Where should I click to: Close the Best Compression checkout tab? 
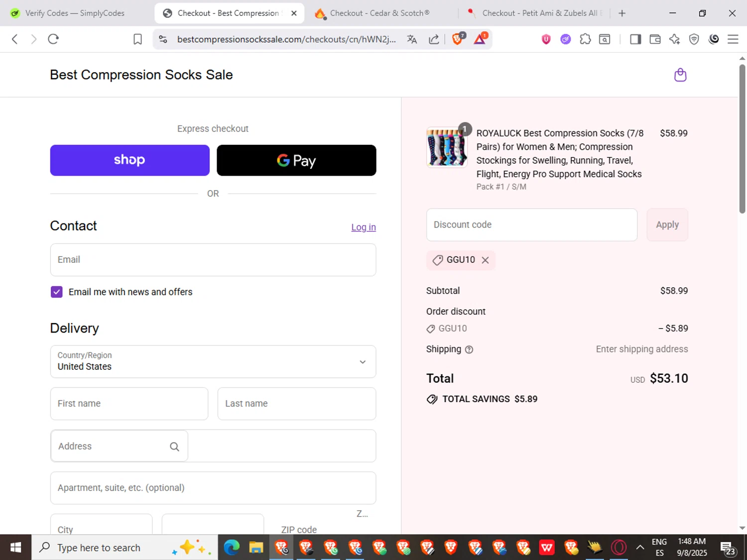coord(294,13)
